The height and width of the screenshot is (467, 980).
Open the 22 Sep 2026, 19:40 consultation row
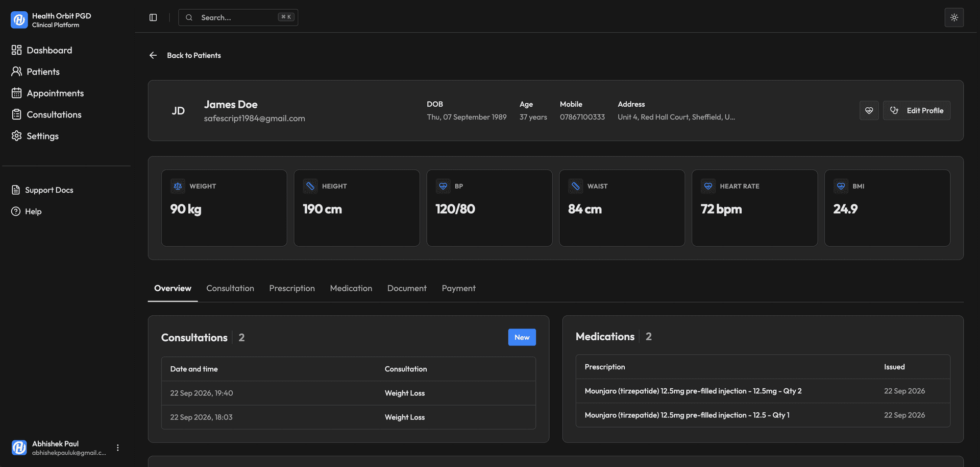(349, 393)
